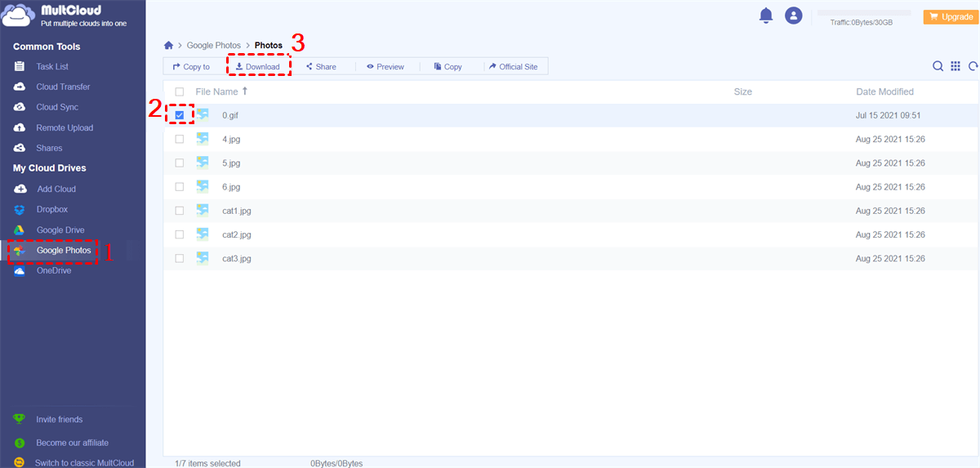
Task: Open Task List in sidebar
Action: [52, 66]
